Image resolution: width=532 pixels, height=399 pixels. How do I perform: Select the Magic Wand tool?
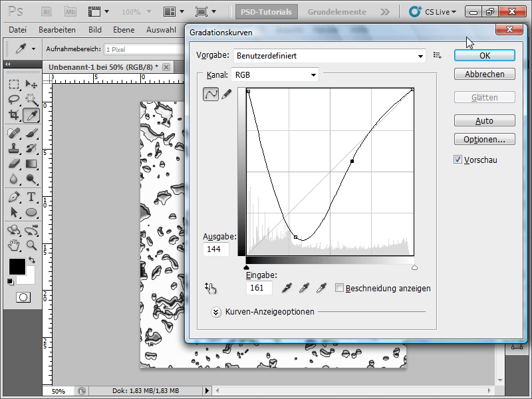click(x=31, y=99)
